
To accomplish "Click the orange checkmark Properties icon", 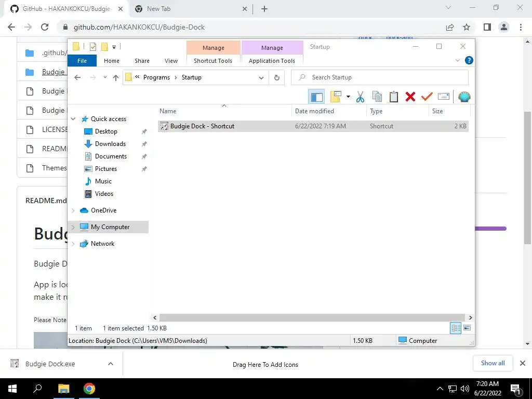I will tap(427, 97).
